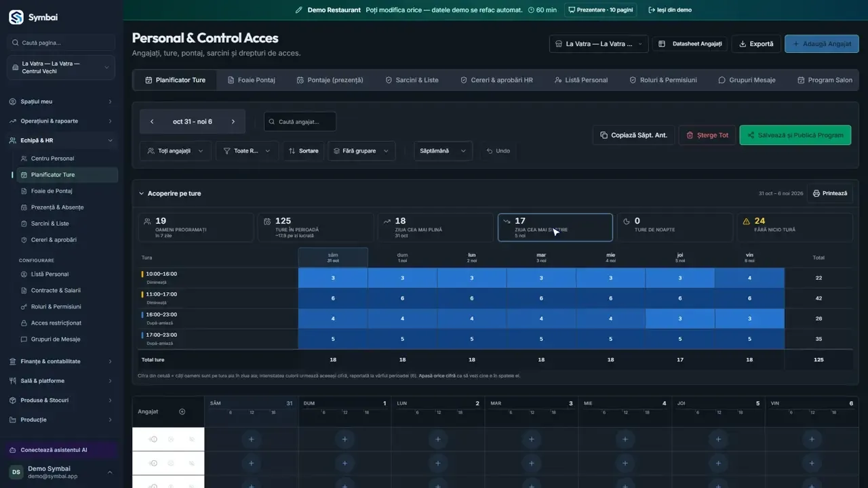868x488 pixels.
Task: Add shift plus in first row VIN column
Action: click(x=811, y=439)
